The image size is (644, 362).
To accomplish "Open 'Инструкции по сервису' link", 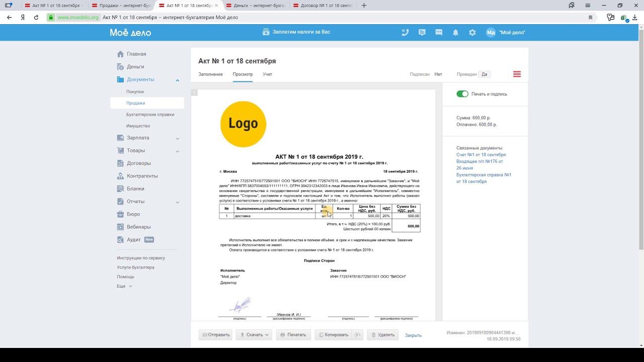I will (x=141, y=258).
